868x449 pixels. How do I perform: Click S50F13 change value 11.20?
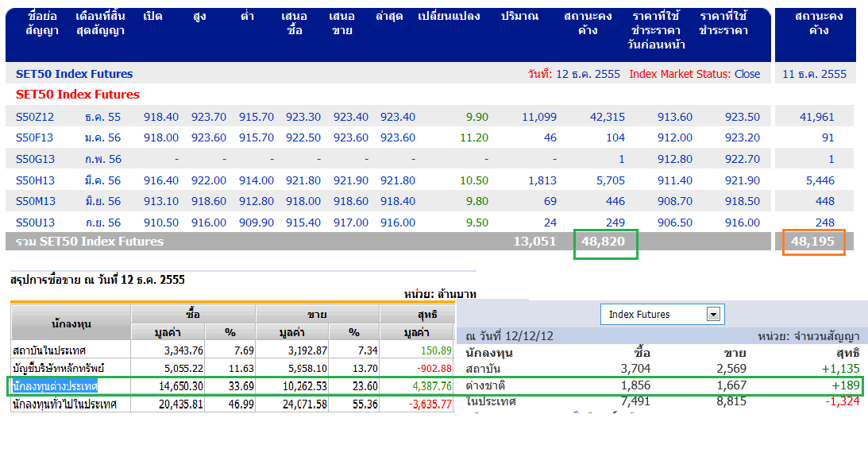click(x=474, y=137)
